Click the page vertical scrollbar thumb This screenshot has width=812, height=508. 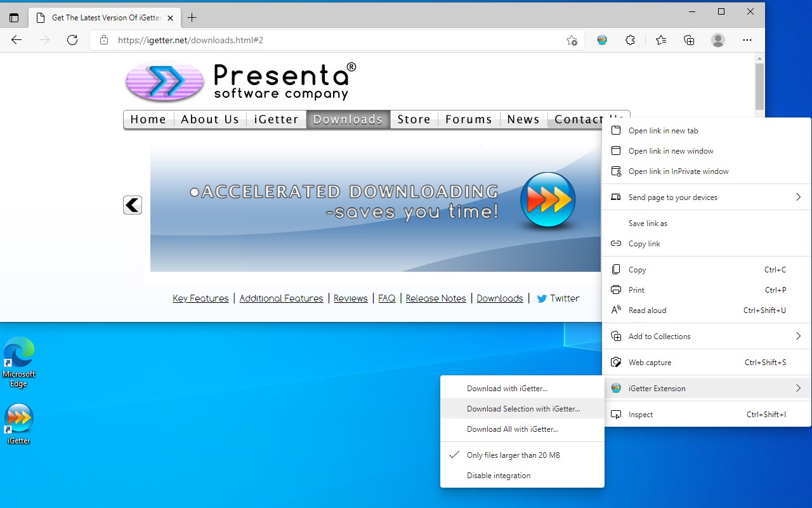click(x=759, y=87)
